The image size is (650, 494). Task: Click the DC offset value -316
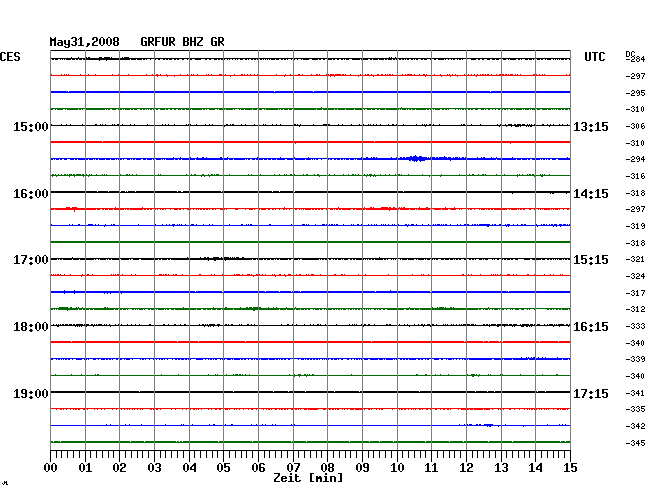click(635, 176)
